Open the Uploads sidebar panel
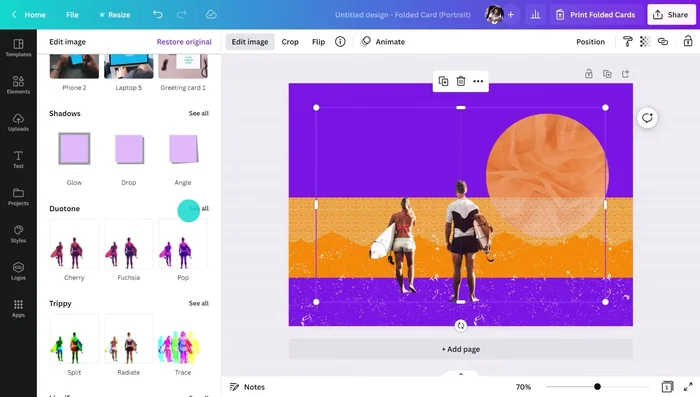Image resolution: width=700 pixels, height=397 pixels. click(x=18, y=122)
